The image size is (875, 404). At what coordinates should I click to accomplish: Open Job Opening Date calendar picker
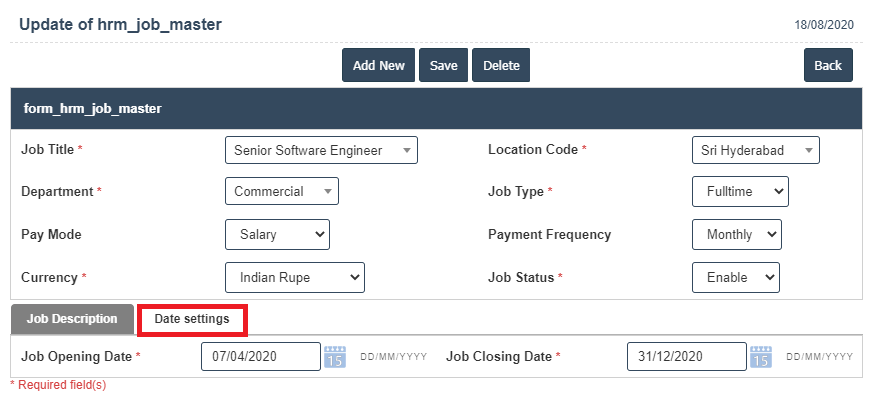335,357
